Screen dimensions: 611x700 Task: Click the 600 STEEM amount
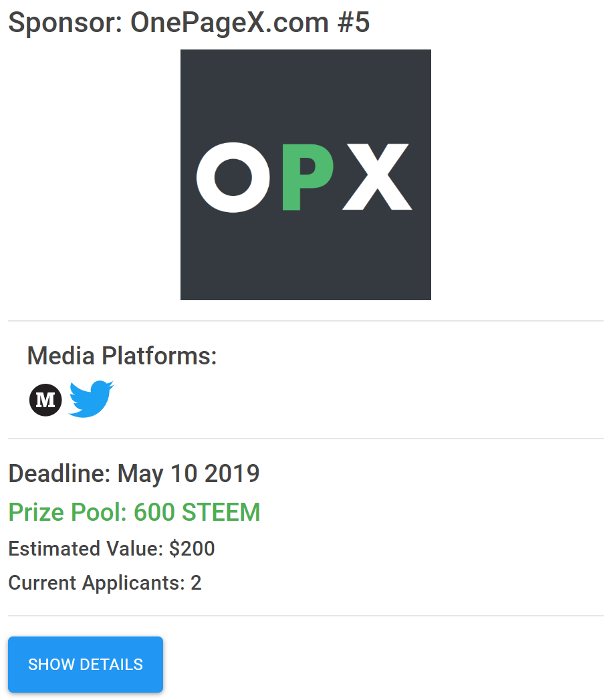[197, 512]
